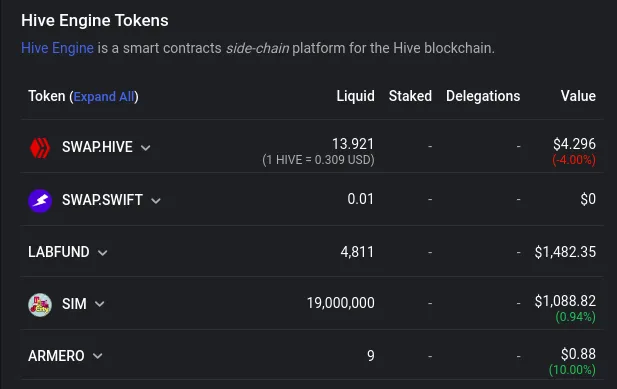Click the LABFUND $1,482.35 value

(565, 252)
